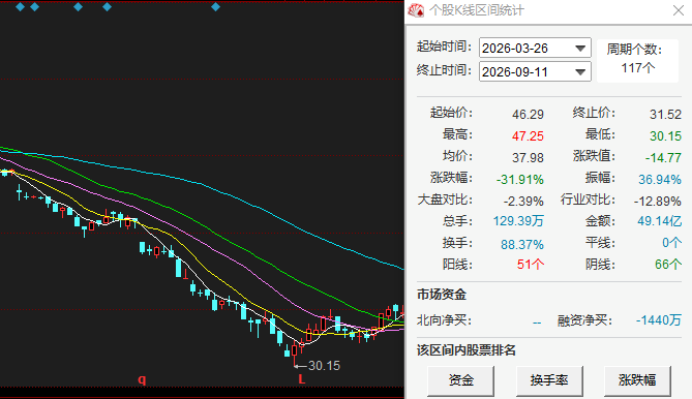Open the end date dropdown arrow
Image resolution: width=692 pixels, height=399 pixels.
[x=581, y=72]
